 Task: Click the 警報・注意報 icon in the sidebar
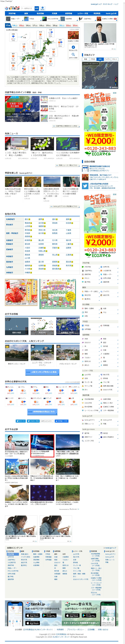pyautogui.click(x=83, y=308)
